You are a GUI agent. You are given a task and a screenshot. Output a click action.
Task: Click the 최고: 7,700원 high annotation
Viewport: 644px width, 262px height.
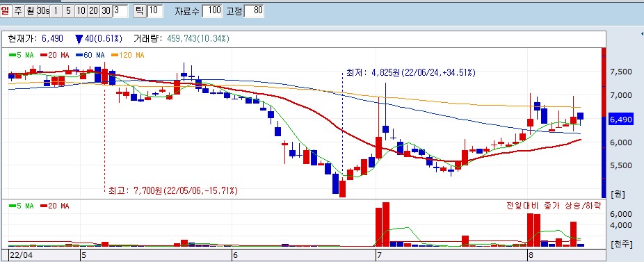pyautogui.click(x=173, y=190)
